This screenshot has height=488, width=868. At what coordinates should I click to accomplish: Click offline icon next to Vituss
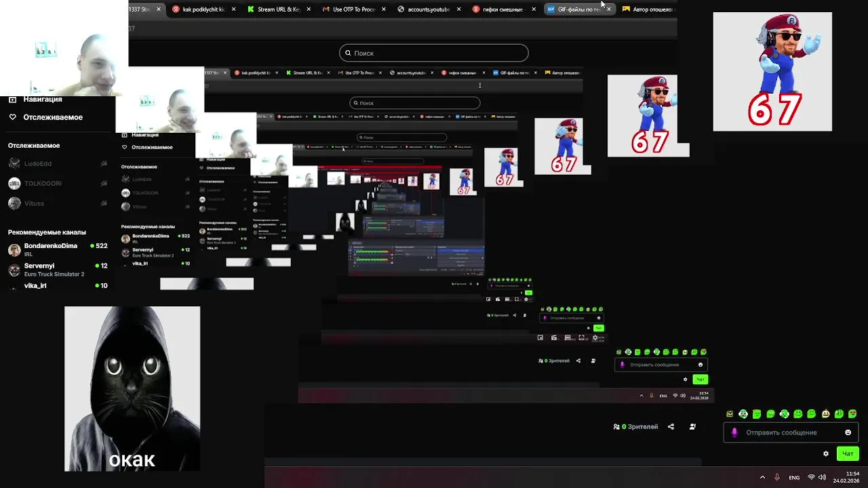104,203
